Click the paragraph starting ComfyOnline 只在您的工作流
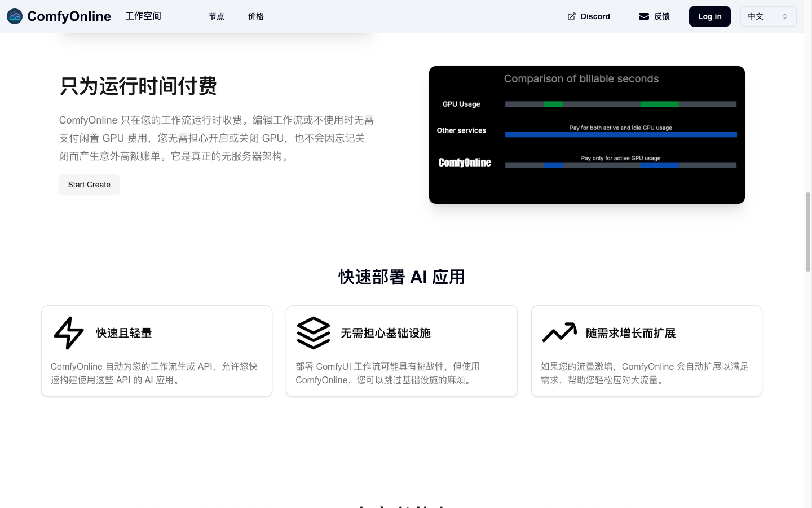 [x=217, y=138]
